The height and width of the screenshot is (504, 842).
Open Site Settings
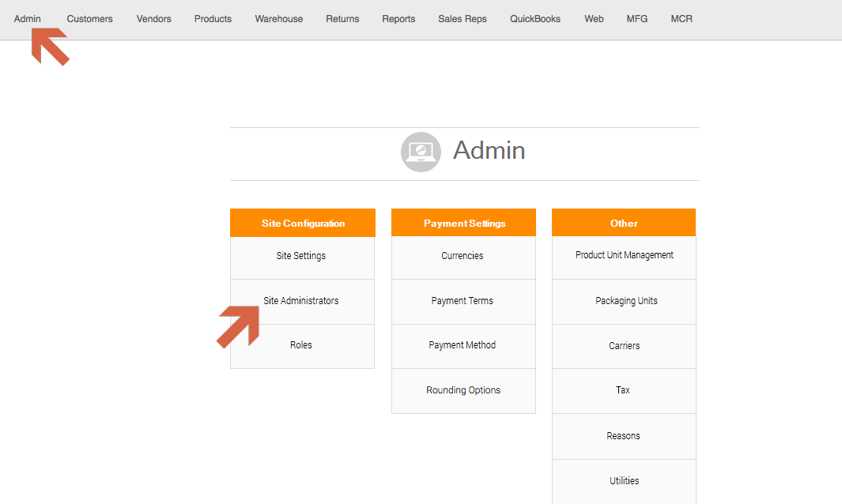[x=301, y=256]
